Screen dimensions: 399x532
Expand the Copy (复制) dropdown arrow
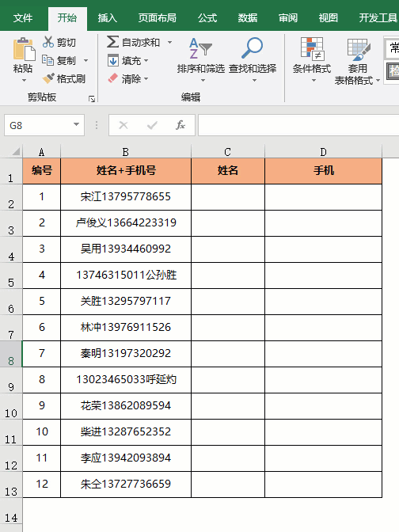coord(85,61)
